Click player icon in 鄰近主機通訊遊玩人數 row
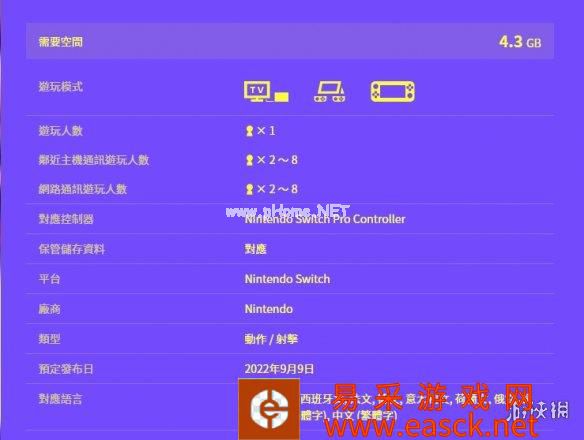Viewport: 584px width, 440px height. coord(250,160)
